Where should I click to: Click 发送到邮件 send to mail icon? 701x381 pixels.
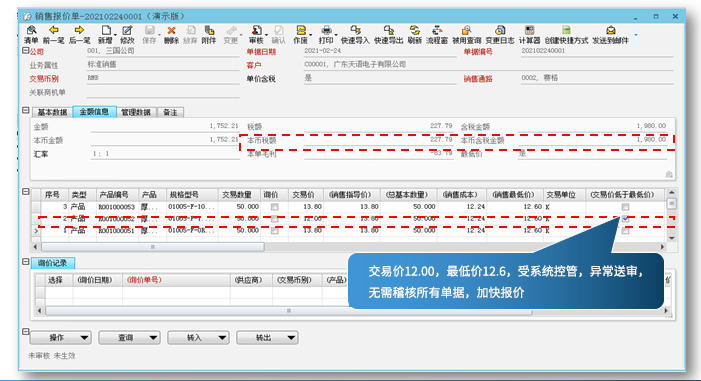pos(610,34)
